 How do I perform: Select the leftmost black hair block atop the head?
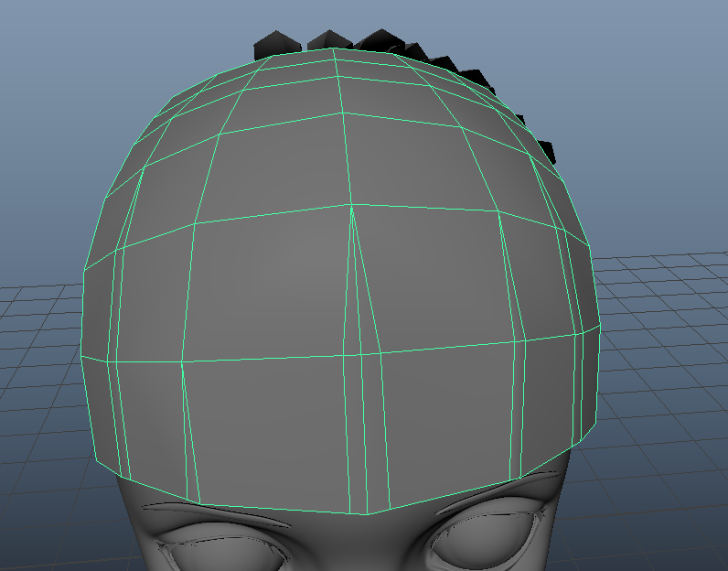[x=278, y=43]
